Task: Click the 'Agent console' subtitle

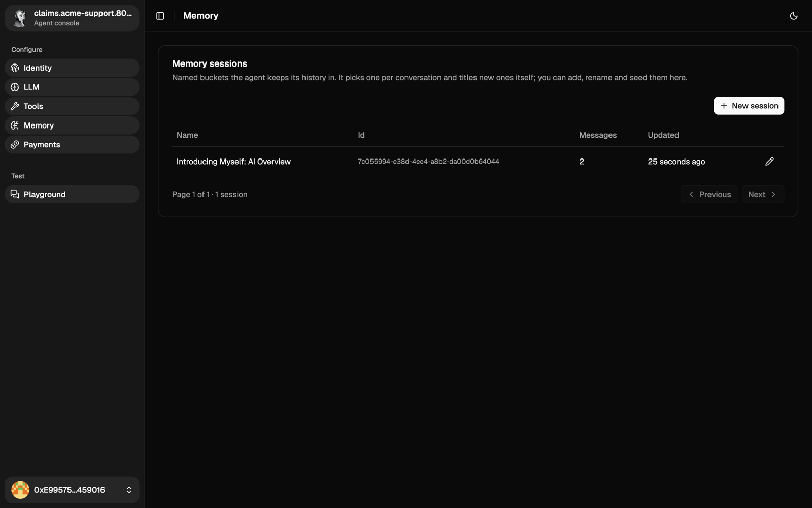Action: 56,23
